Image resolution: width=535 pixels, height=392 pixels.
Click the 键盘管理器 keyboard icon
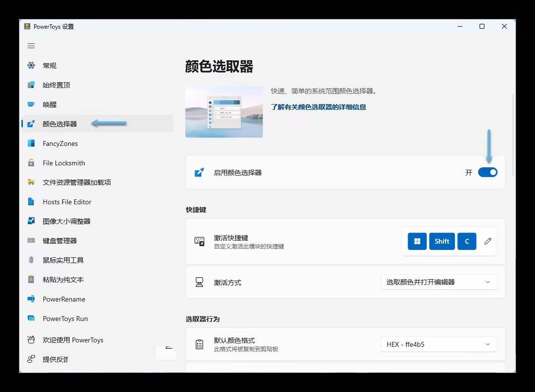[x=31, y=241]
